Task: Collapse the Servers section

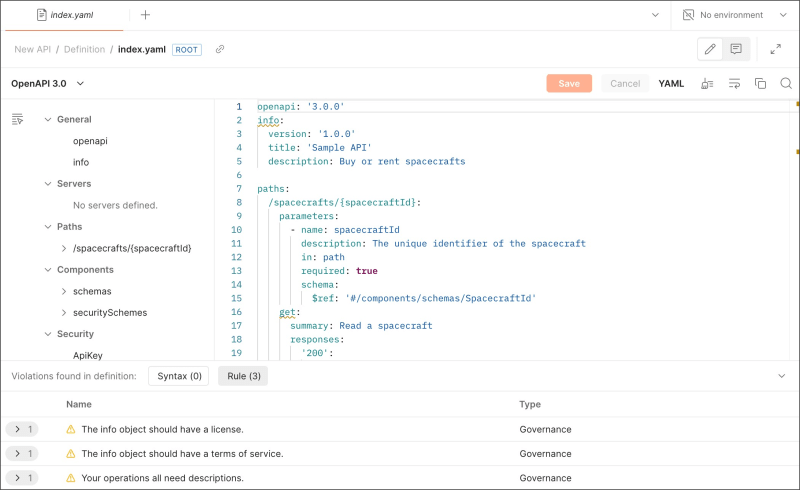Action: pos(48,184)
